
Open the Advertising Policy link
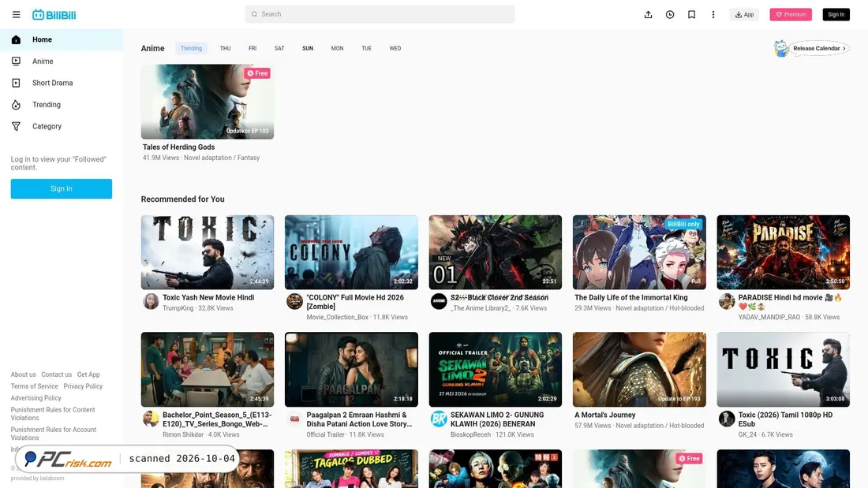click(x=36, y=398)
